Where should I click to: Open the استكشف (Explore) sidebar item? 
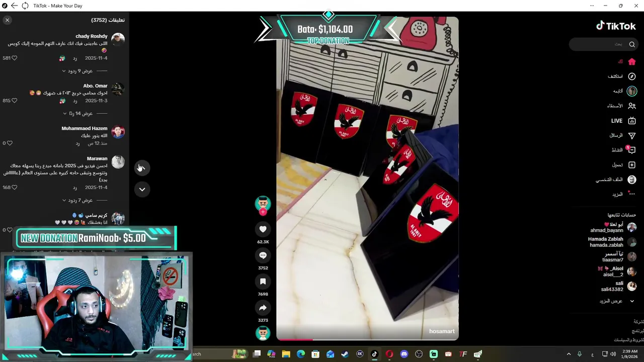pyautogui.click(x=622, y=76)
